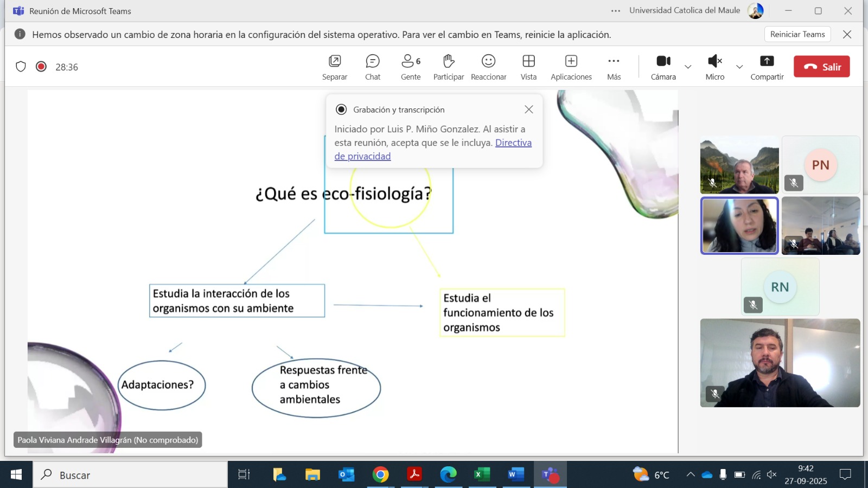Unmute the Micro toggle
The image size is (868, 488).
click(x=714, y=67)
